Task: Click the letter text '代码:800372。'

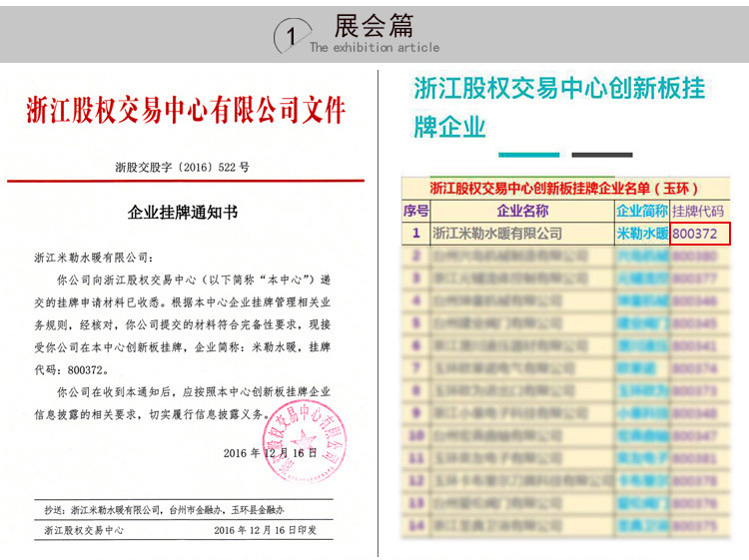Action: pyautogui.click(x=72, y=369)
